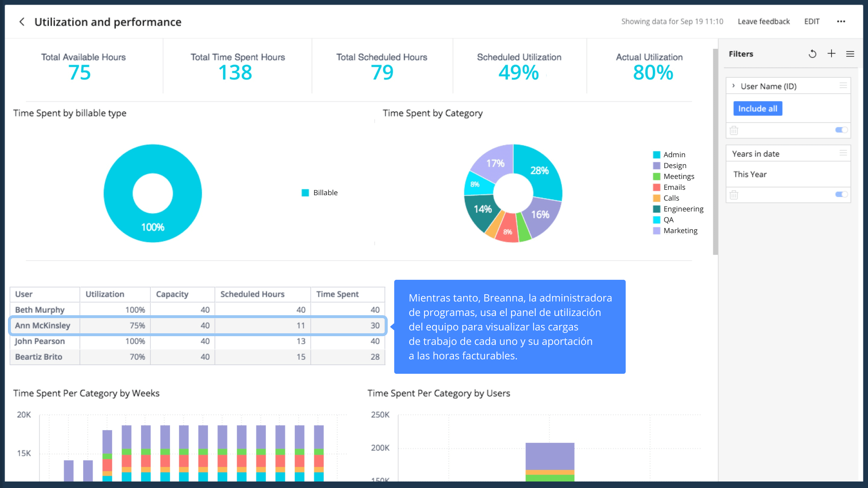Sort table by Time Spent column header
The image size is (868, 488).
(x=348, y=294)
